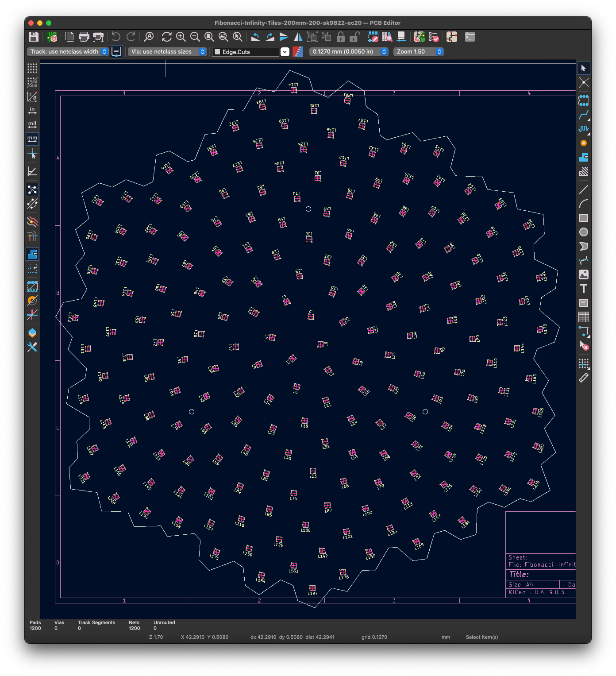The height and width of the screenshot is (676, 616).
Task: Choose the Draw Arc tool
Action: coord(584,204)
